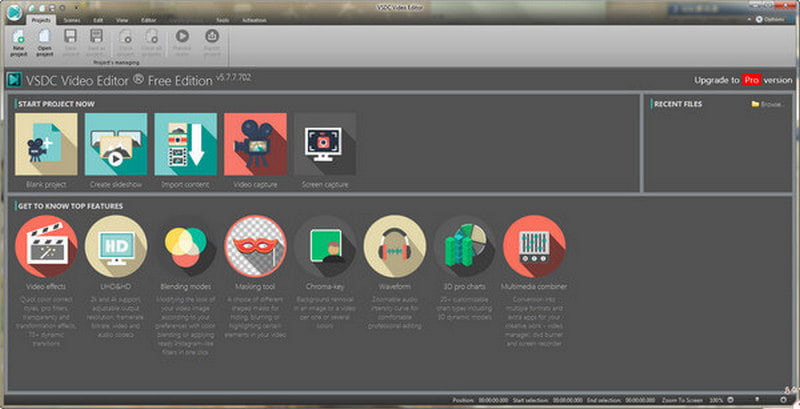Image resolution: width=800 pixels, height=409 pixels.
Task: Click the zoom in plus button in status bar
Action: [x=783, y=400]
